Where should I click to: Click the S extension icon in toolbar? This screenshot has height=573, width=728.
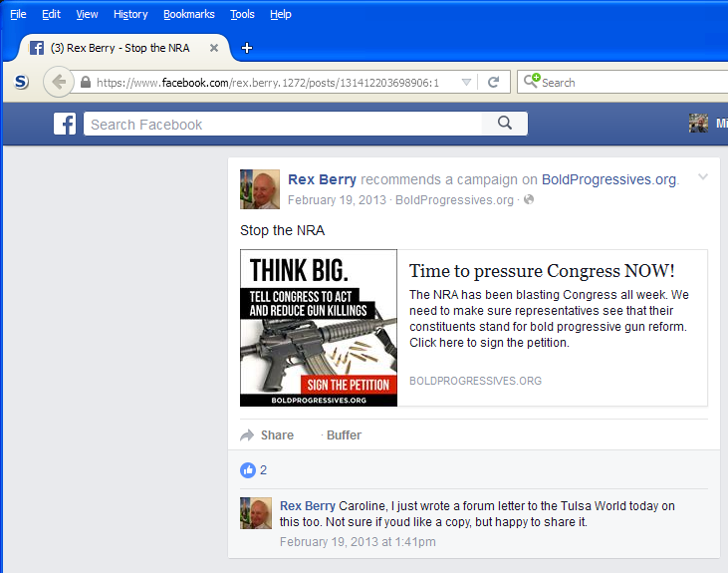21,83
